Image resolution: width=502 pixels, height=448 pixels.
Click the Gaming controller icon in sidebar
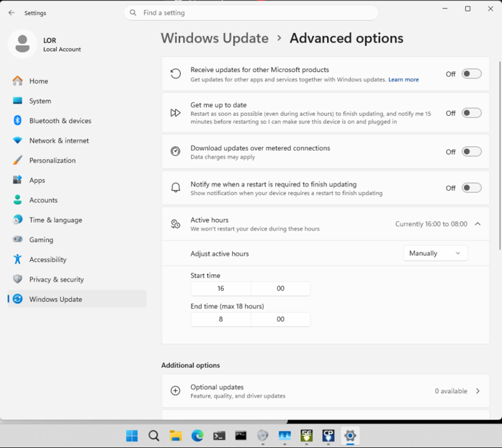tap(17, 239)
